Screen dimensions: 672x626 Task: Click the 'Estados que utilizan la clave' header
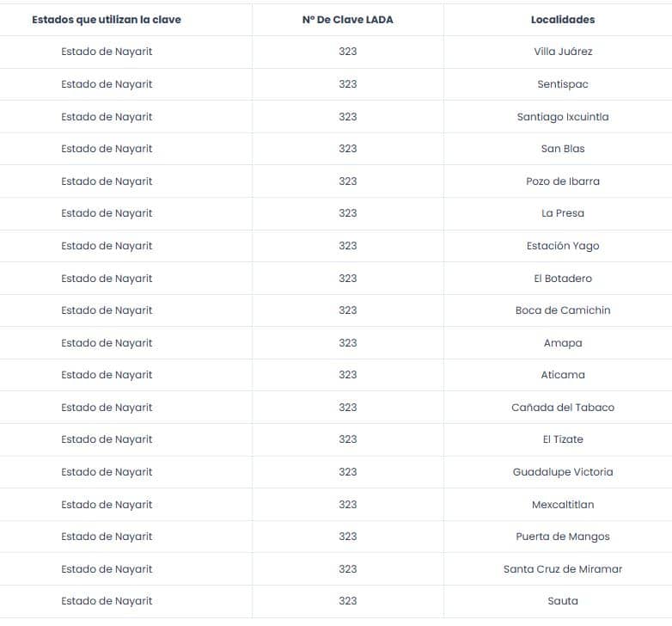[x=107, y=20]
